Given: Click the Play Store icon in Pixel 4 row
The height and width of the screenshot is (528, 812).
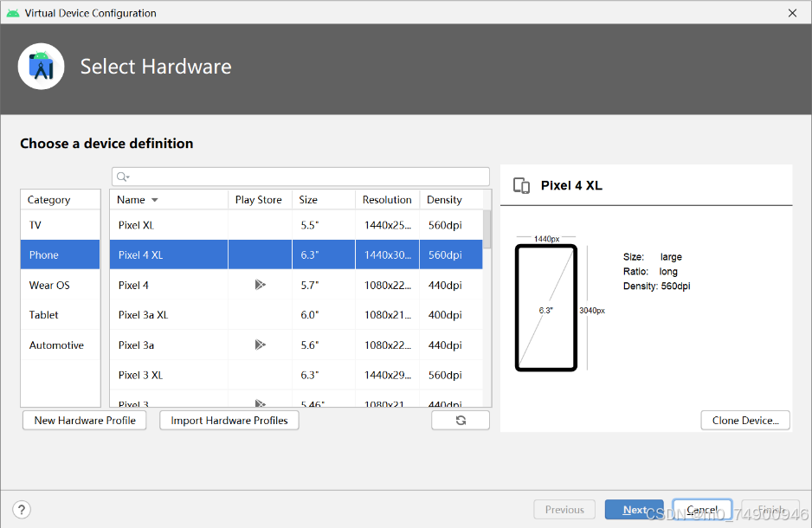Looking at the screenshot, I should pyautogui.click(x=260, y=285).
